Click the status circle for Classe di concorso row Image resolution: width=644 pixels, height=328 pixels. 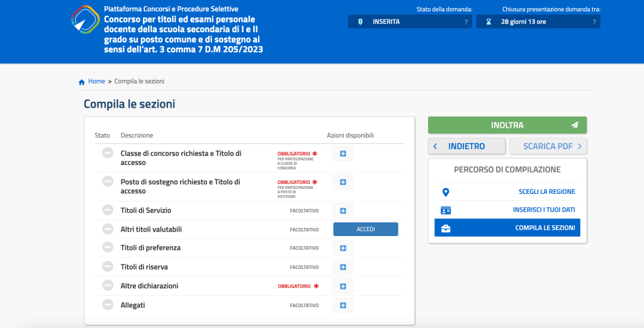[x=108, y=153]
